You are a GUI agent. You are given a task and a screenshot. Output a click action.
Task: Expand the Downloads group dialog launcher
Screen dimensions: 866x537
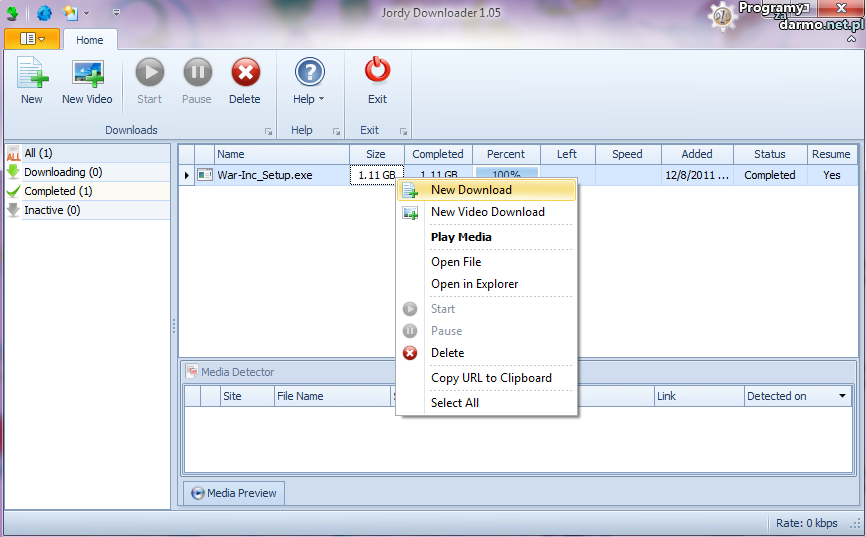pyautogui.click(x=268, y=131)
